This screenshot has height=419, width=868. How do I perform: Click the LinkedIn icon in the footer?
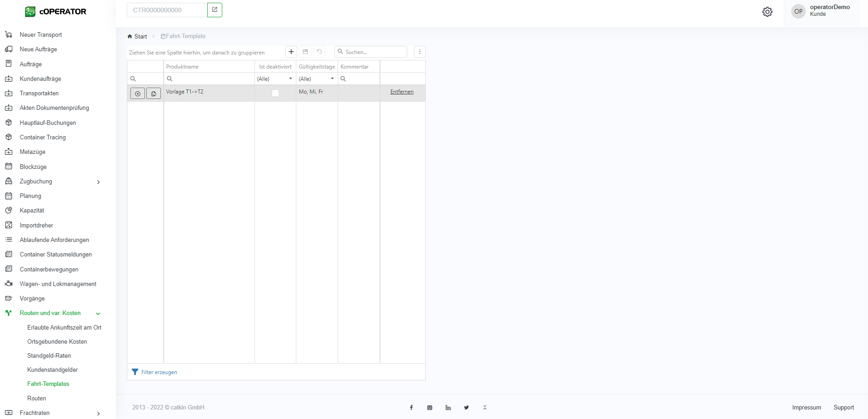point(448,408)
